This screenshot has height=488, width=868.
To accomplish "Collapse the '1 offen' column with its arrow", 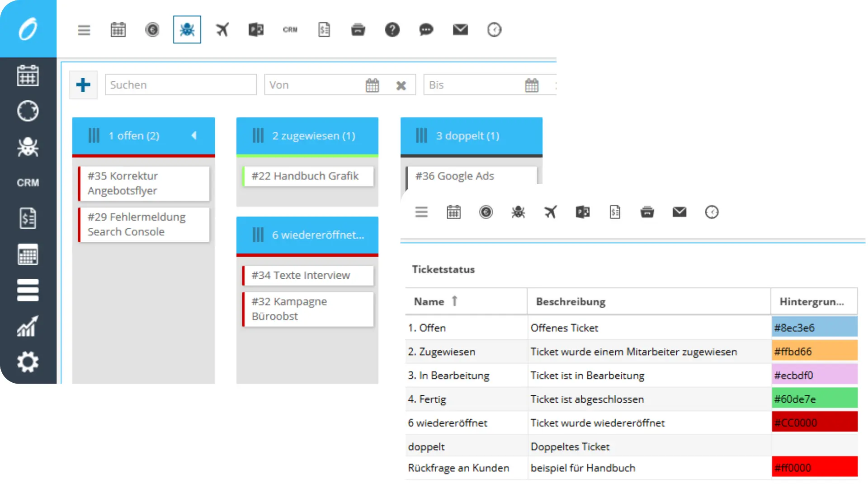I will coord(194,135).
